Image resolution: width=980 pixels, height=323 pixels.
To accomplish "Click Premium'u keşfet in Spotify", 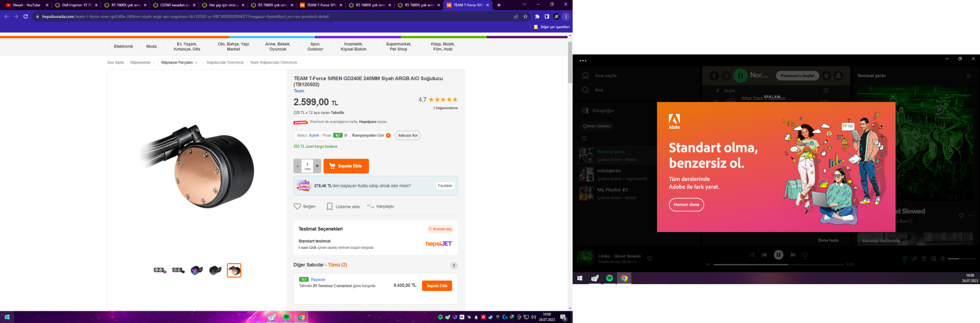I will point(797,76).
